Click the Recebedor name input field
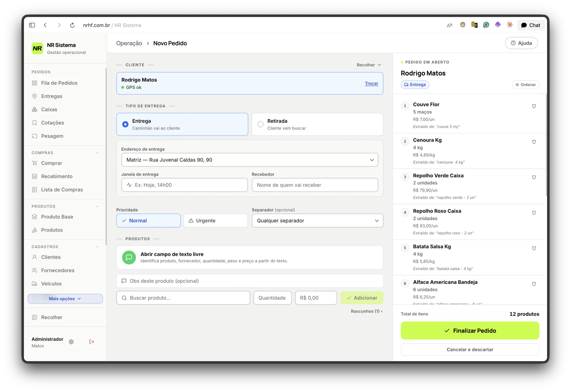 315,185
